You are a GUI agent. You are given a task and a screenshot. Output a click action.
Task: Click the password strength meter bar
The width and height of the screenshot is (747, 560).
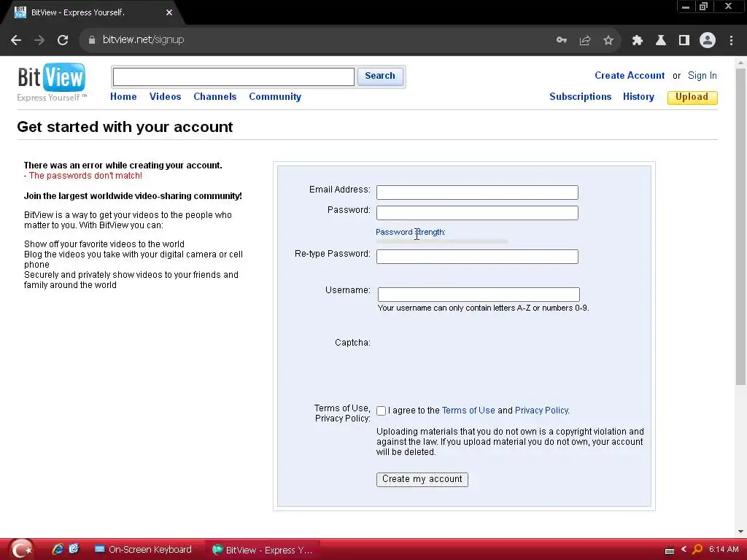tap(441, 241)
